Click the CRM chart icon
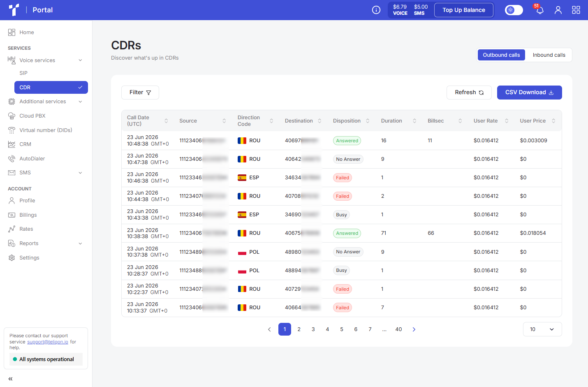588x387 pixels. pyautogui.click(x=12, y=144)
